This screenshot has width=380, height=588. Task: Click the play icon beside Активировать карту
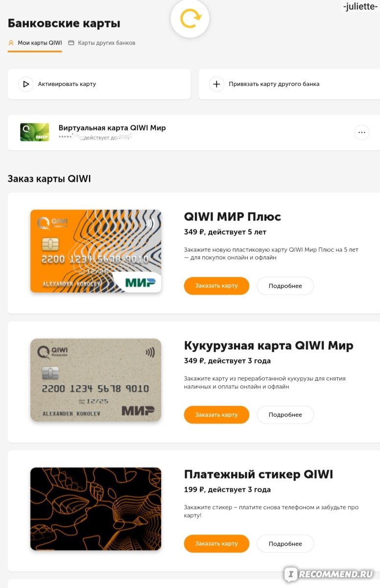coord(26,84)
